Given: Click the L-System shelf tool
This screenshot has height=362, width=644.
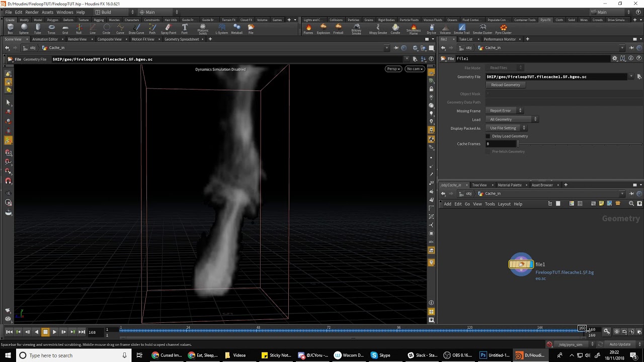Looking at the screenshot, I should click(222, 29).
